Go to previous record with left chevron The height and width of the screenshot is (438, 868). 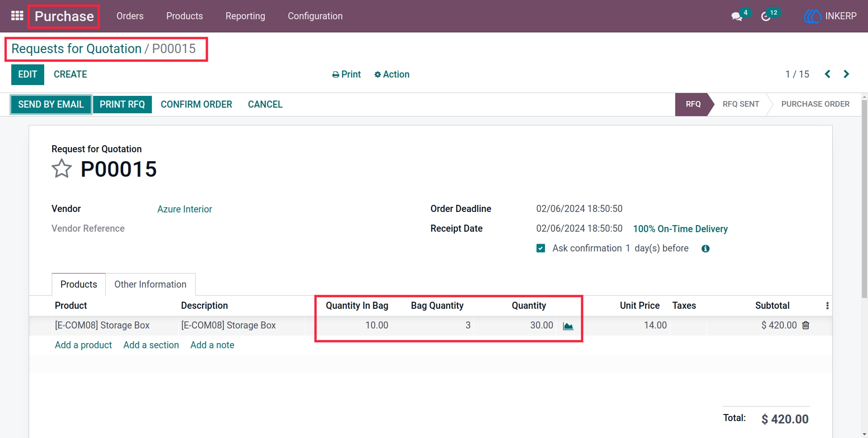pyautogui.click(x=828, y=74)
